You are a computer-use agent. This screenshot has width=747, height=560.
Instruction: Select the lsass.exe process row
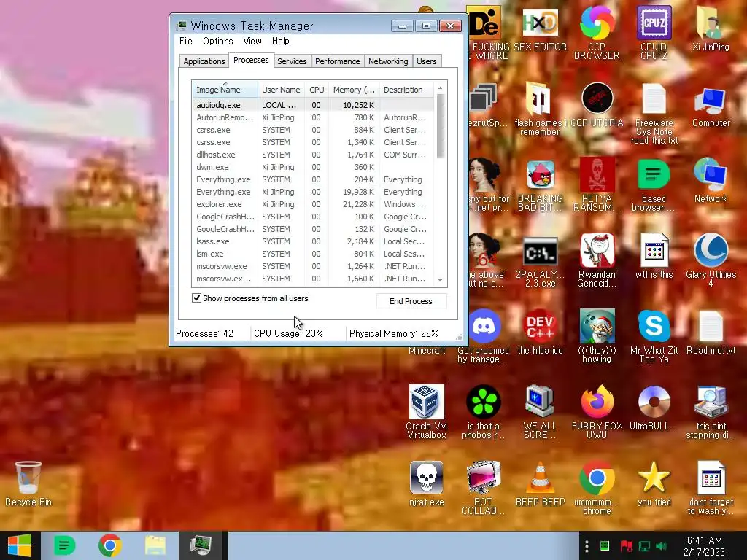[312, 241]
